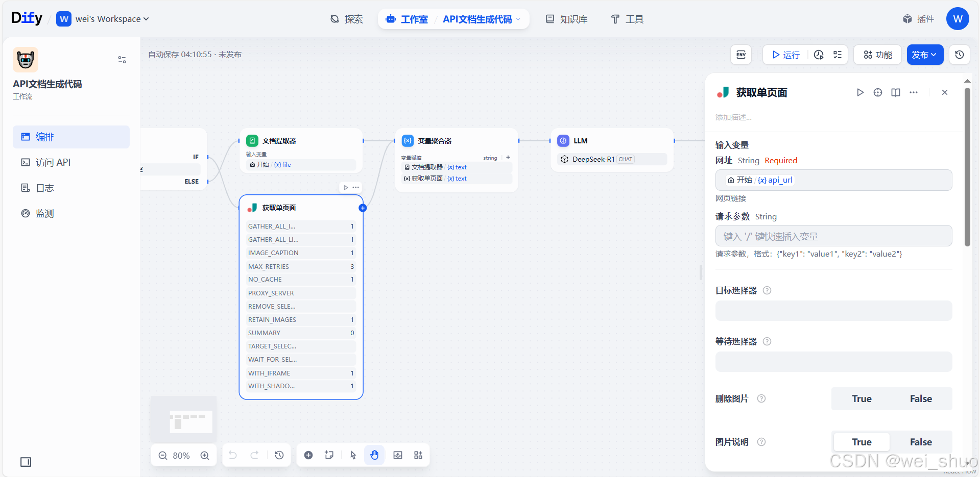Add variable with plus in 变量聚合器 node
The image size is (980, 477).
(508, 158)
